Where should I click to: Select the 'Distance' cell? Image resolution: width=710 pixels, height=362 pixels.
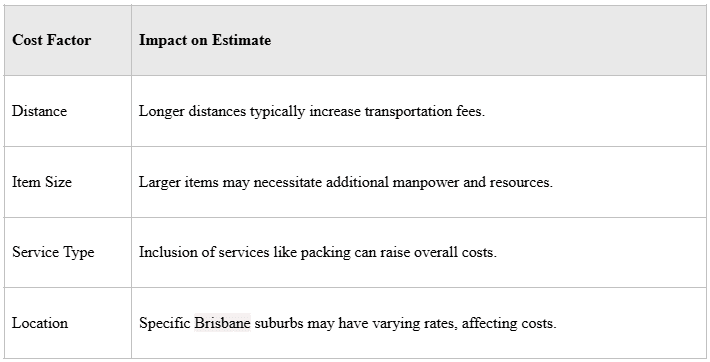pos(68,111)
